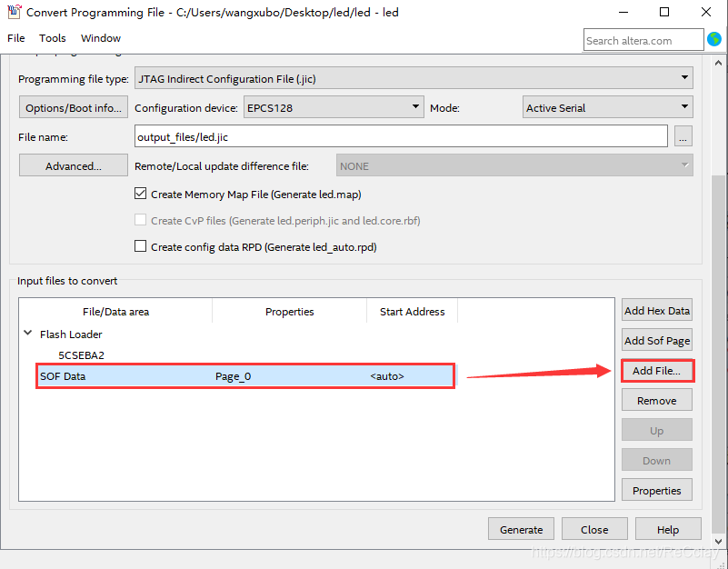This screenshot has height=569, width=728.
Task: Open the Configuration device dropdown
Action: (334, 107)
